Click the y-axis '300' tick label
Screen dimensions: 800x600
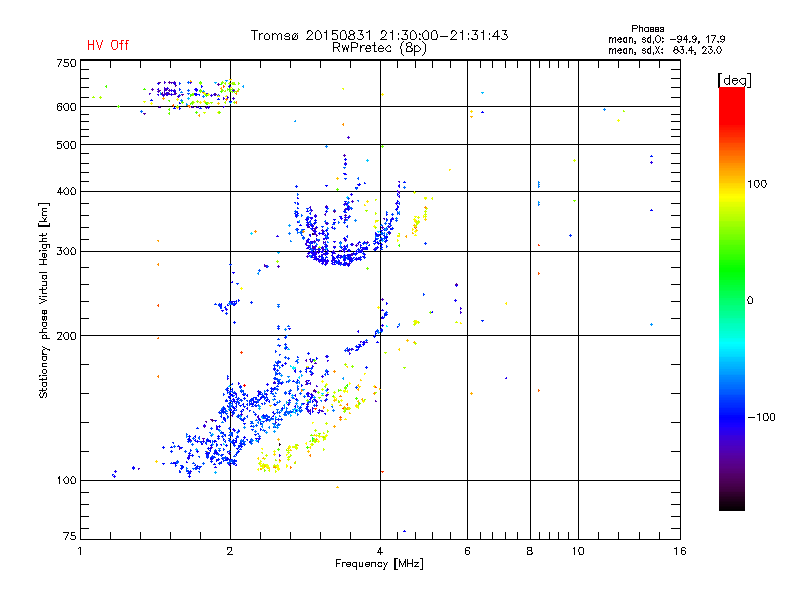click(x=66, y=252)
